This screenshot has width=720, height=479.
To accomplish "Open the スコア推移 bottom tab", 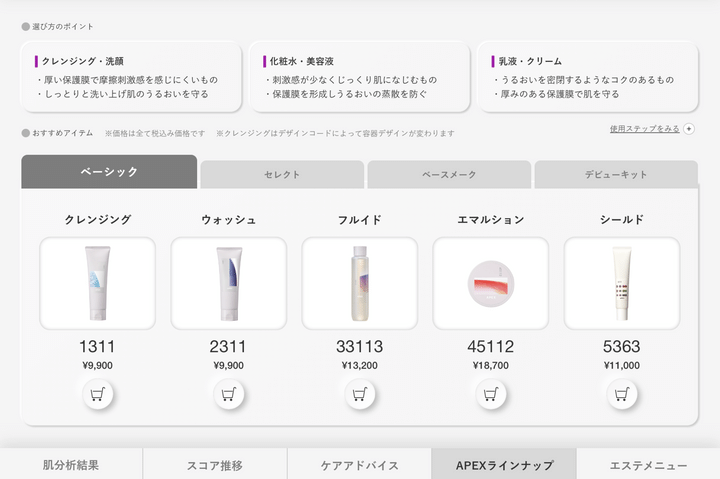I will tap(215, 465).
